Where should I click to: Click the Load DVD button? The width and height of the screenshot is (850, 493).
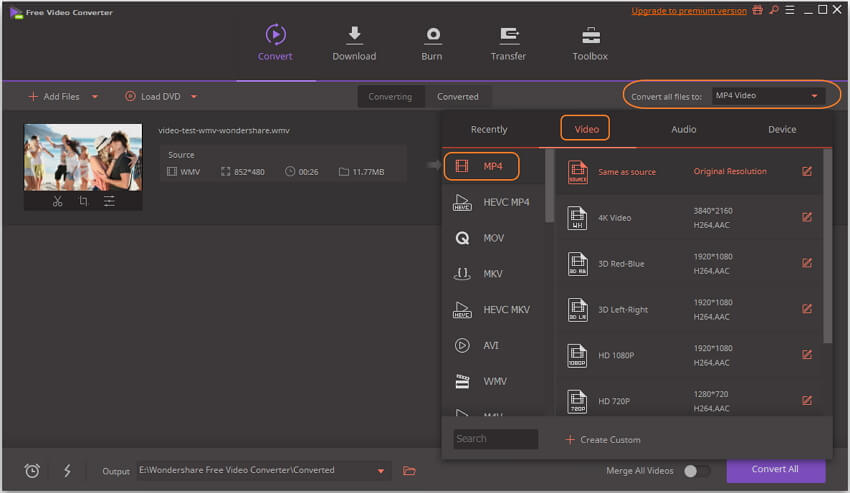pos(153,97)
